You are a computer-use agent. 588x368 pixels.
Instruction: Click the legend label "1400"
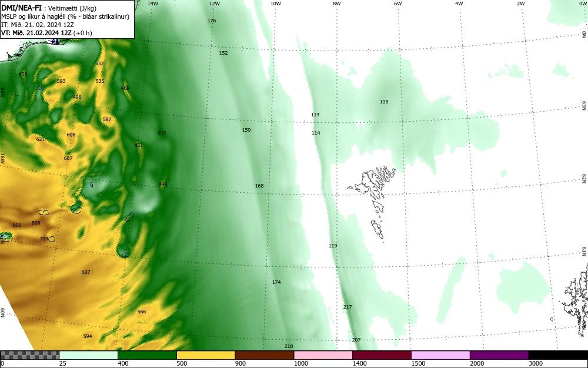(x=360, y=363)
